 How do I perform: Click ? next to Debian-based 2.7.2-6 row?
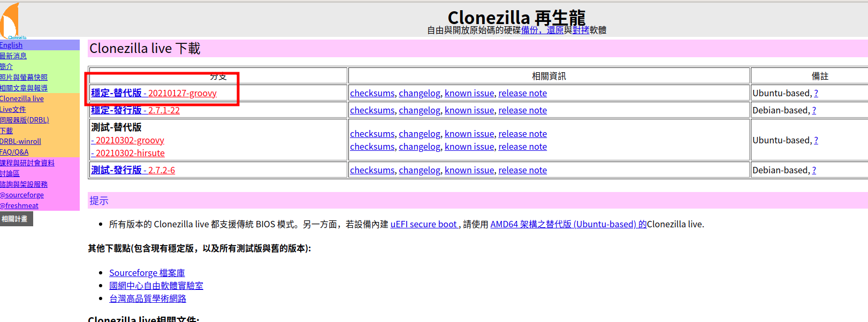[x=814, y=170]
